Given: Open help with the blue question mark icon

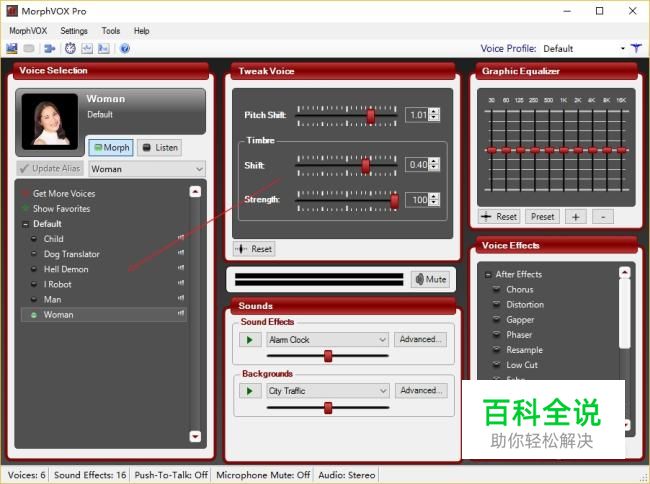Looking at the screenshot, I should (124, 48).
